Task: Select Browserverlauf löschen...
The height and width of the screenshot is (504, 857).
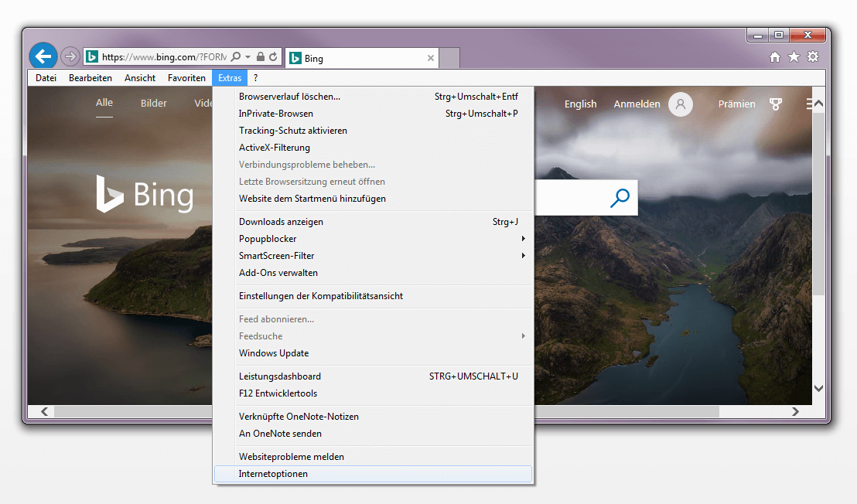Action: pos(374,97)
